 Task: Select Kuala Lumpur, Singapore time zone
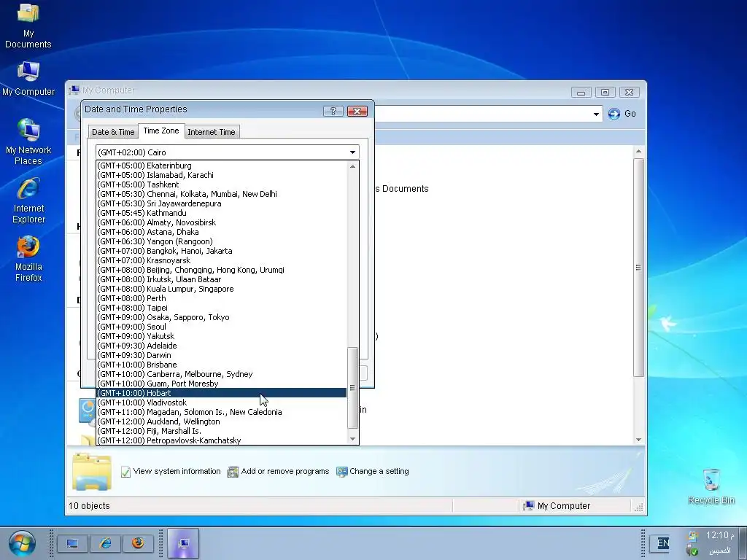tap(222, 289)
